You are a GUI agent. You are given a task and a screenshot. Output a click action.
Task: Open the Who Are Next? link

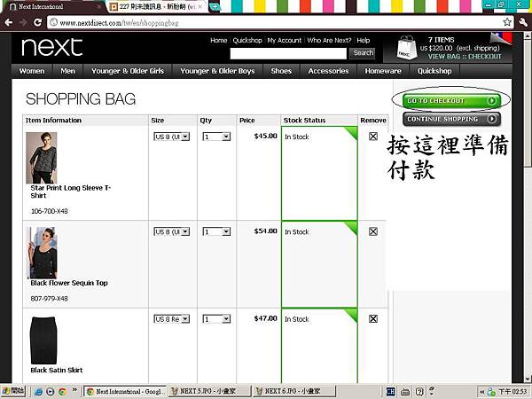point(329,41)
